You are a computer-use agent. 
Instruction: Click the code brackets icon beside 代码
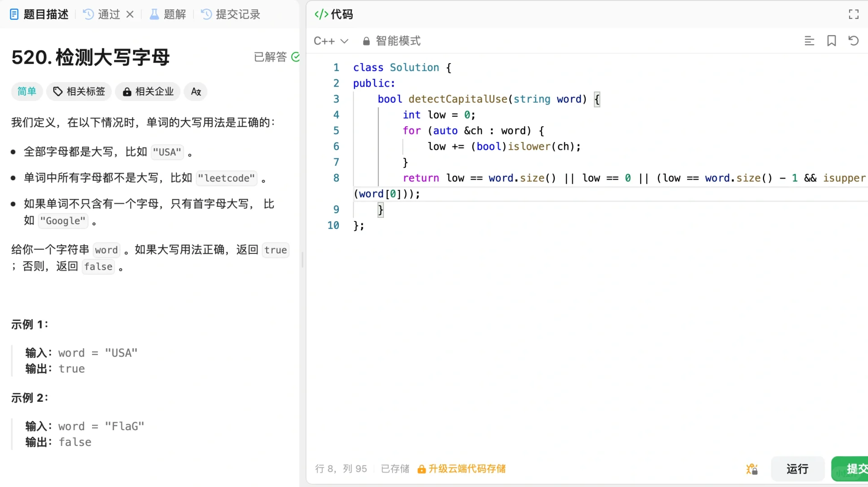321,14
